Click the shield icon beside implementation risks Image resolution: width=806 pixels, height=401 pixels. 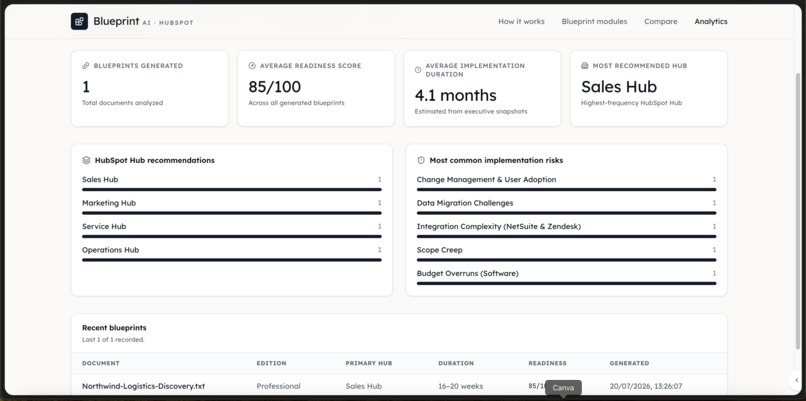(421, 160)
